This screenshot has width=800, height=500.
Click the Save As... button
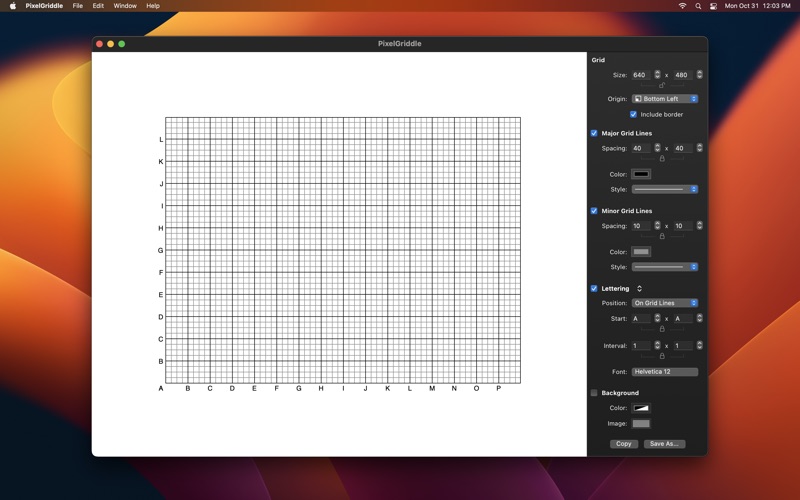[x=664, y=444]
